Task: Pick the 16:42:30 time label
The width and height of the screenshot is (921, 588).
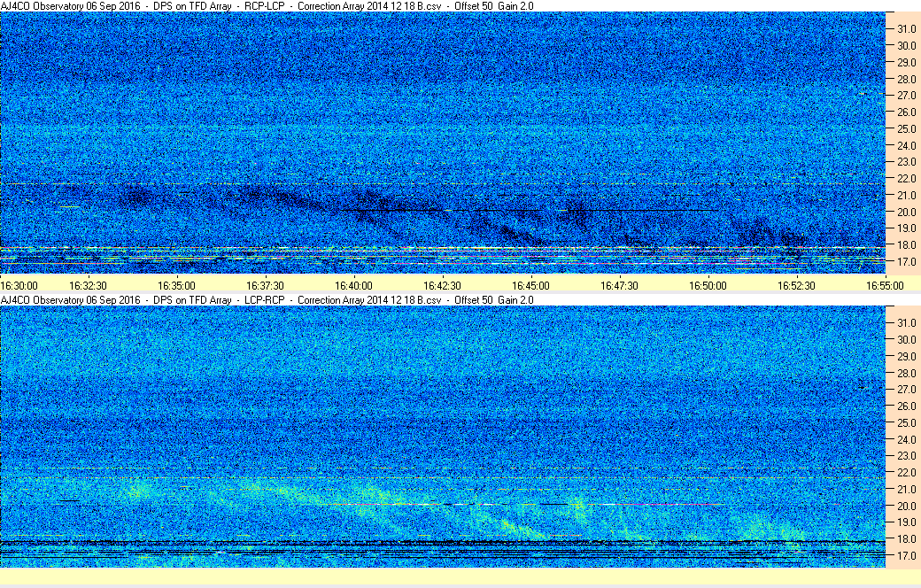Action: point(442,286)
